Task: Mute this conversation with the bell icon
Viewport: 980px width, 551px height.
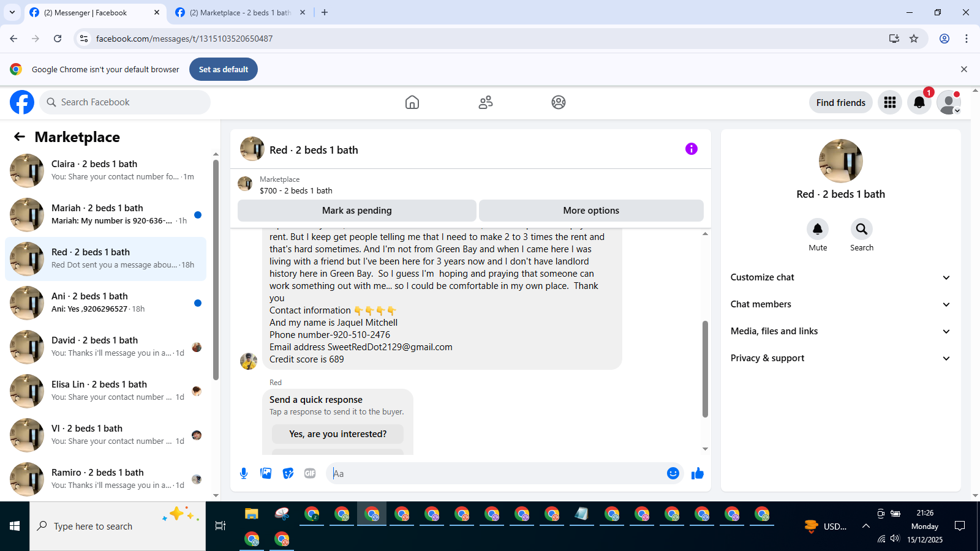Action: (x=818, y=229)
